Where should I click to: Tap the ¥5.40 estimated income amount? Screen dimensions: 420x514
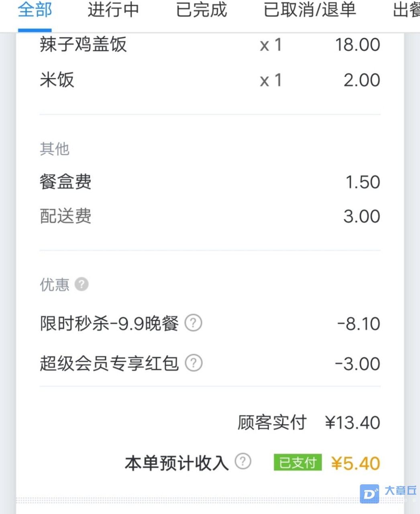pyautogui.click(x=355, y=463)
